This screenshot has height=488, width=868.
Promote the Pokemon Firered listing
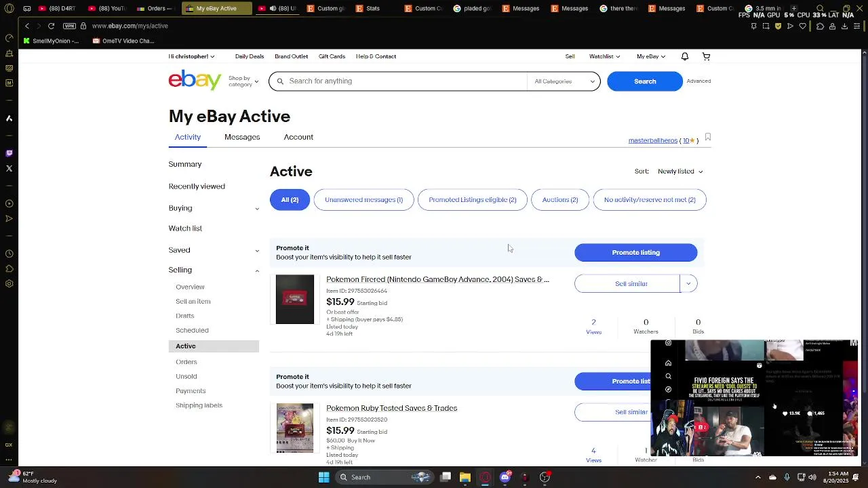click(x=635, y=252)
